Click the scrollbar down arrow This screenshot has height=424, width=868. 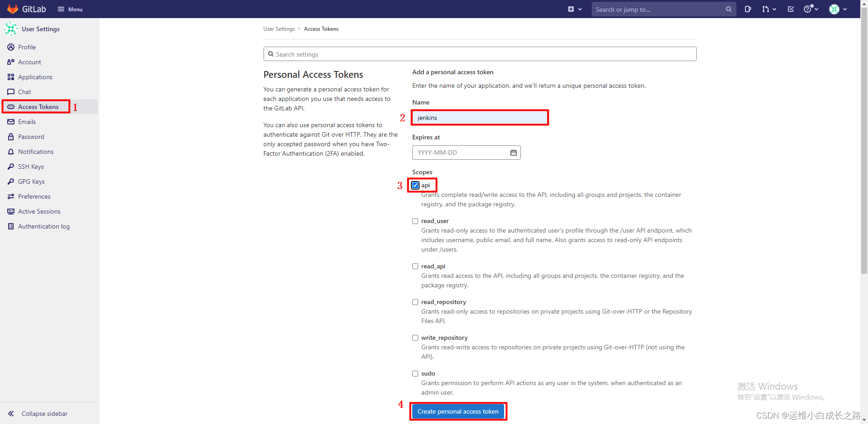click(864, 420)
